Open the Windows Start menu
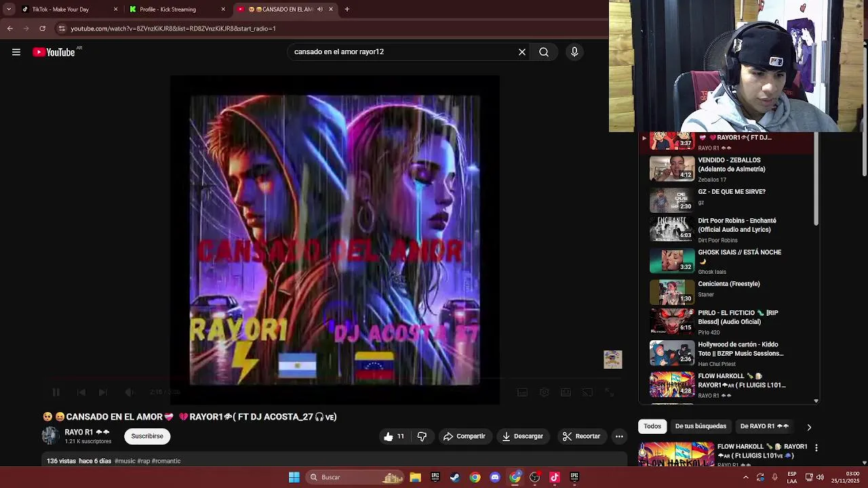 point(294,477)
